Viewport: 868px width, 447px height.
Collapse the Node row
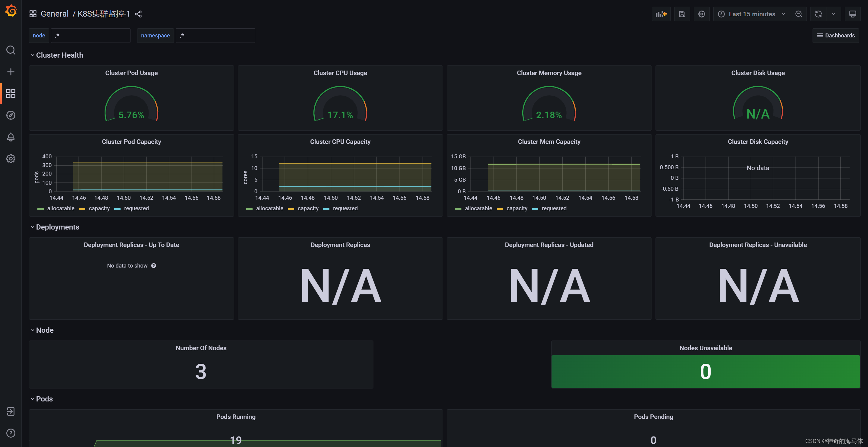[x=42, y=330]
